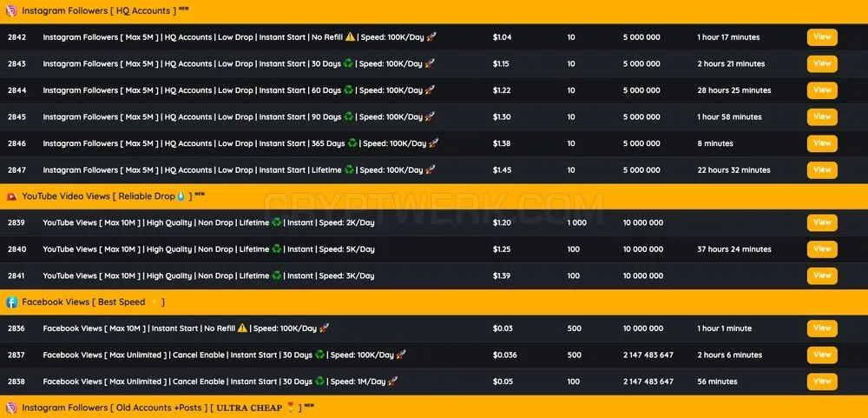The width and height of the screenshot is (868, 418).
Task: Click the Instagram icon in HQ Accounts header
Action: tap(11, 10)
